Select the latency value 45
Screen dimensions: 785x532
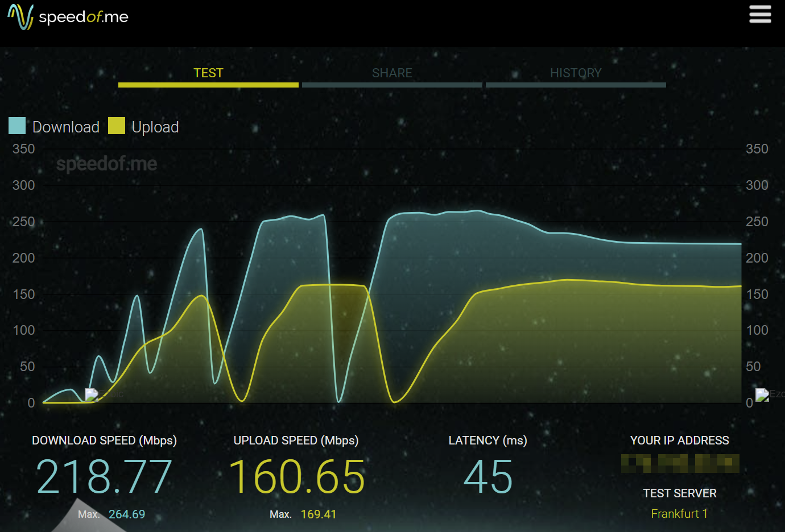point(488,477)
